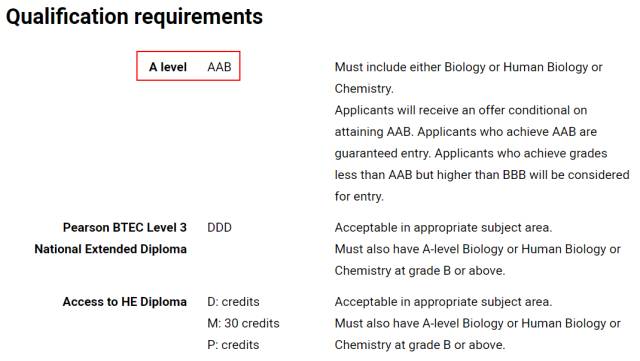This screenshot has width=640, height=361.
Task: Click 'attaining AAB. Applicants who achieve' line
Action: [x=466, y=132]
